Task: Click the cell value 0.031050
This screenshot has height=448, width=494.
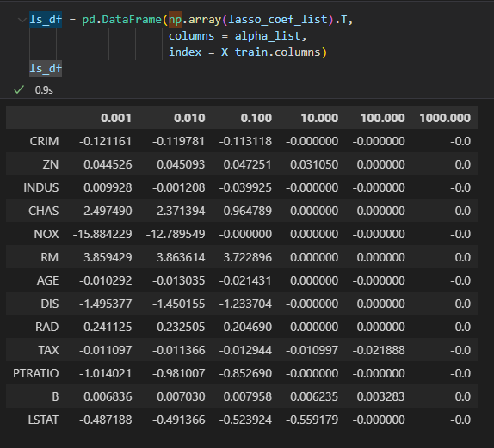Action: [314, 164]
